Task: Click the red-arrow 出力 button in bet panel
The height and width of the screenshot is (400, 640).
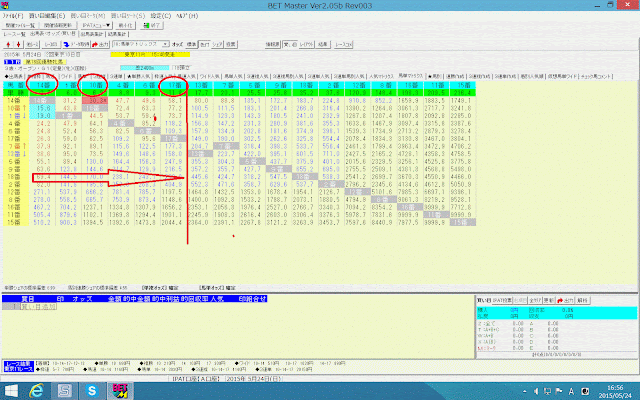Action: tap(565, 300)
